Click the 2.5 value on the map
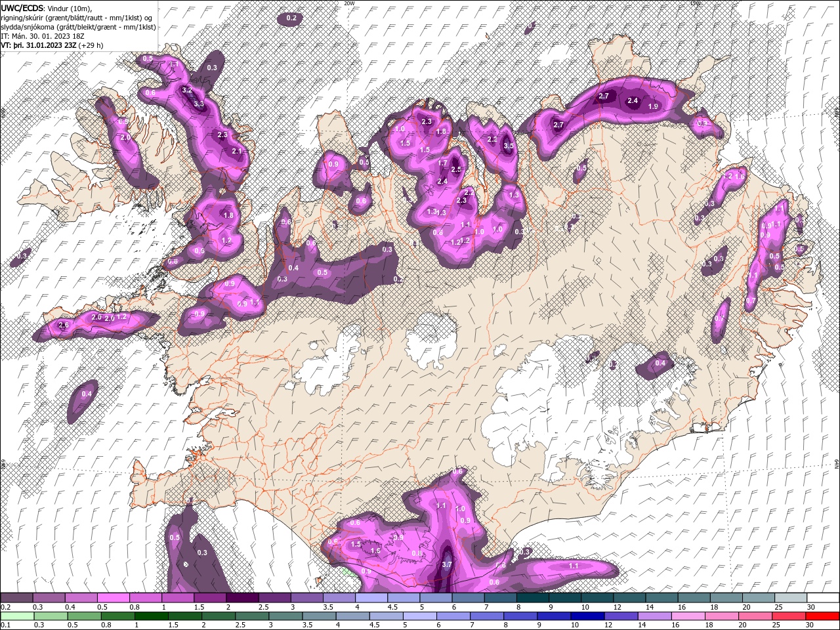840x630 pixels. [456, 169]
